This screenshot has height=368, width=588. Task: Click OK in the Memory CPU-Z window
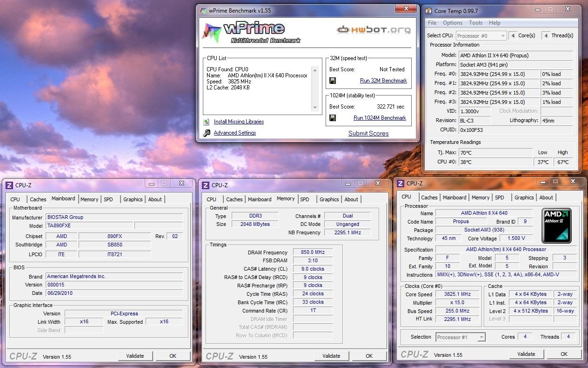coord(369,356)
